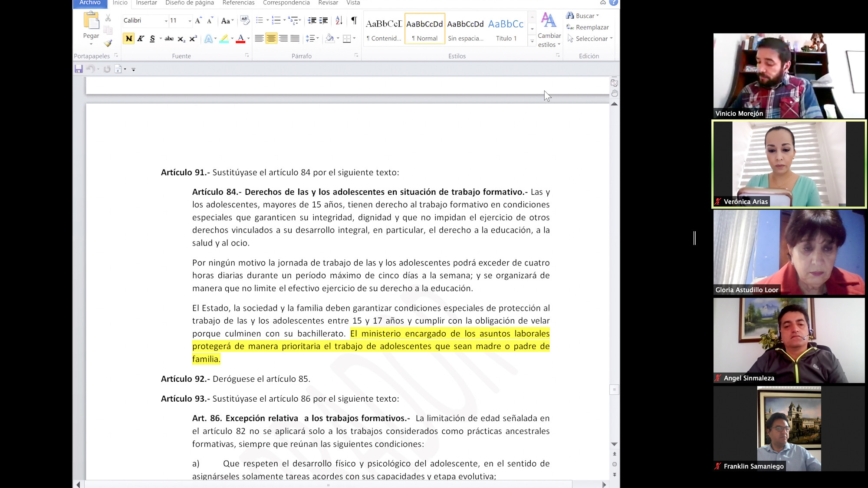This screenshot has height=488, width=868.
Task: Click the page number document icon in quick access toolbar
Action: coord(118,69)
